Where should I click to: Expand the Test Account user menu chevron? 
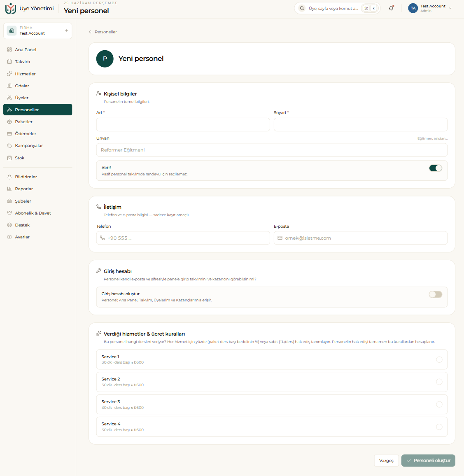coord(450,8)
